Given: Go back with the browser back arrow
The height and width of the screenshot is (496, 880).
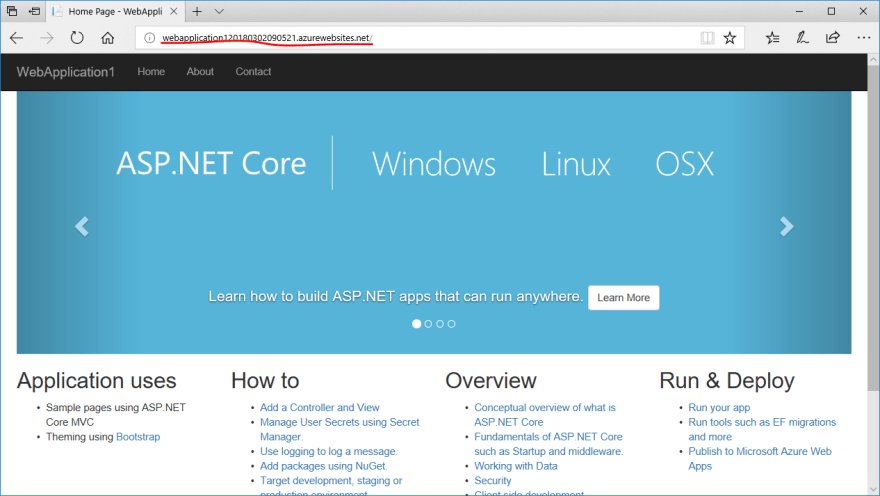Looking at the screenshot, I should point(16,38).
